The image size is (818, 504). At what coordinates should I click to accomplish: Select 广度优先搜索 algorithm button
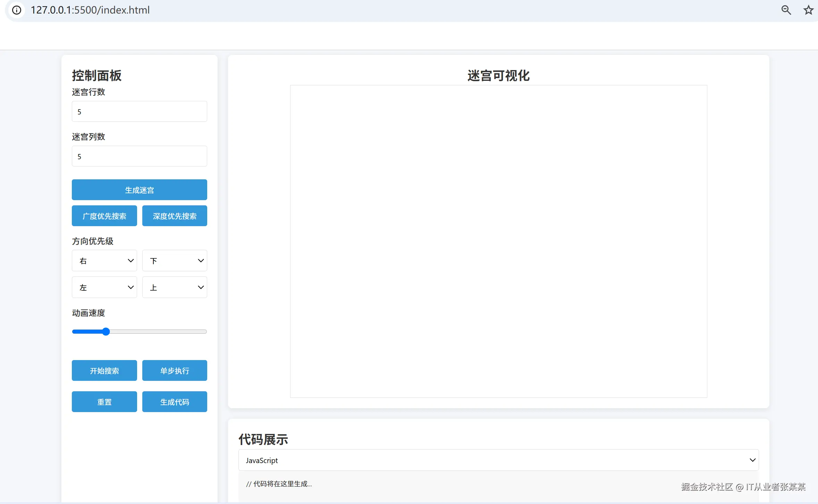coord(104,216)
